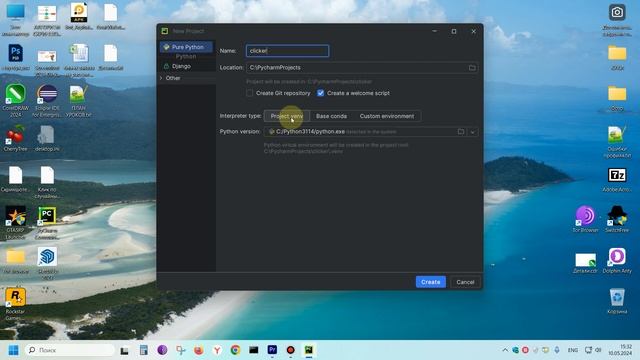640x360 pixels.
Task: Open the Python version dropdown arrow
Action: [x=473, y=132]
